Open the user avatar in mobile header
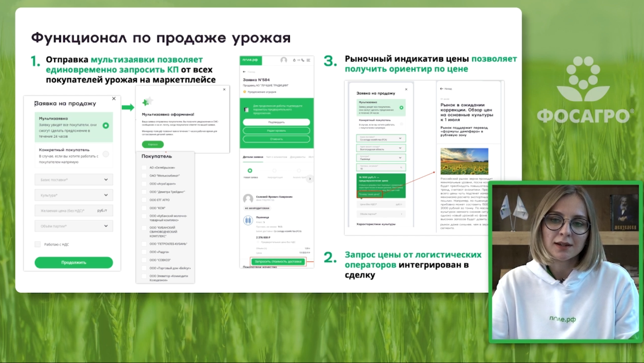This screenshot has height=363, width=644. [x=284, y=60]
